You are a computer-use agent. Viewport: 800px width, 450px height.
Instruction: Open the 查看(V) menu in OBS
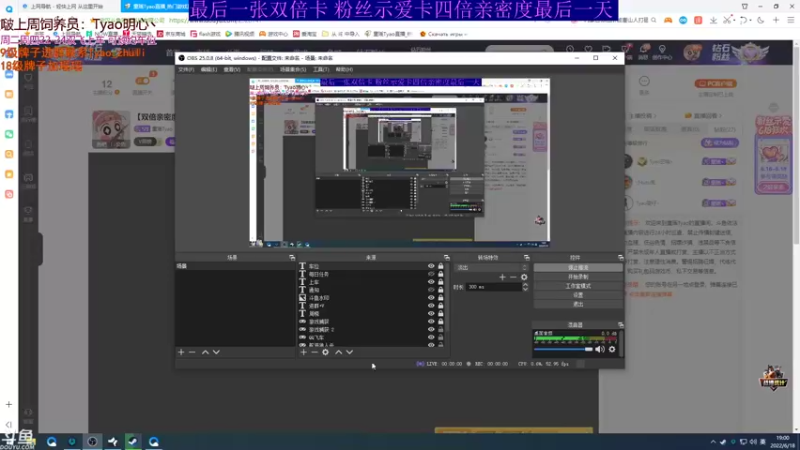(232, 69)
